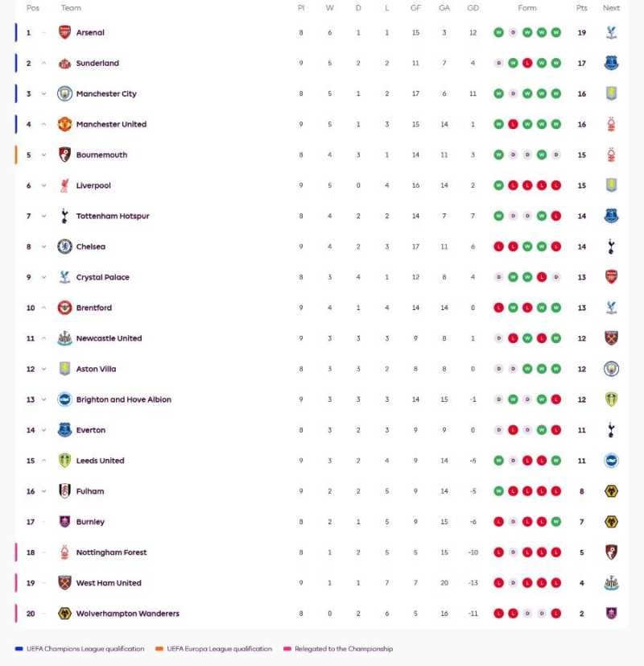Click Sunderland's club badge beside its name
Image resolution: width=644 pixels, height=666 pixels.
(x=64, y=63)
